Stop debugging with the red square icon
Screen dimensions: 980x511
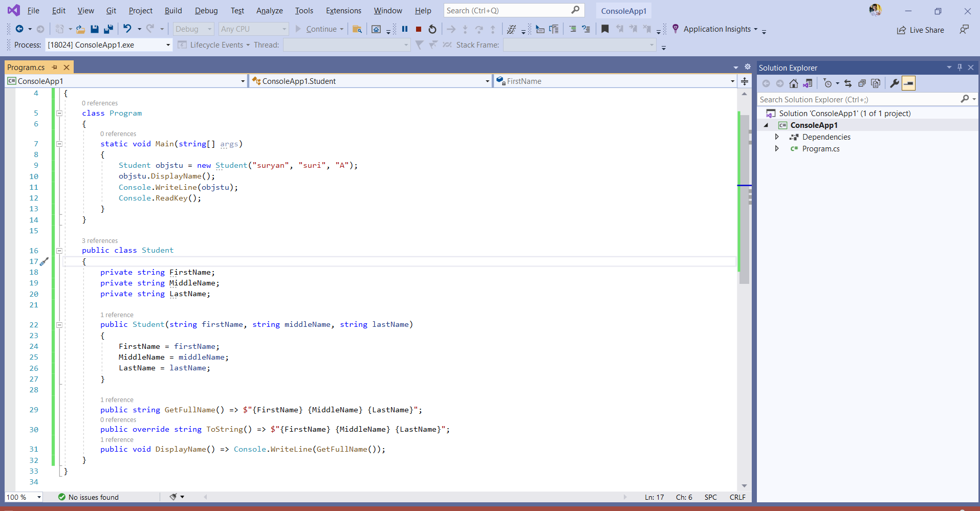point(418,29)
